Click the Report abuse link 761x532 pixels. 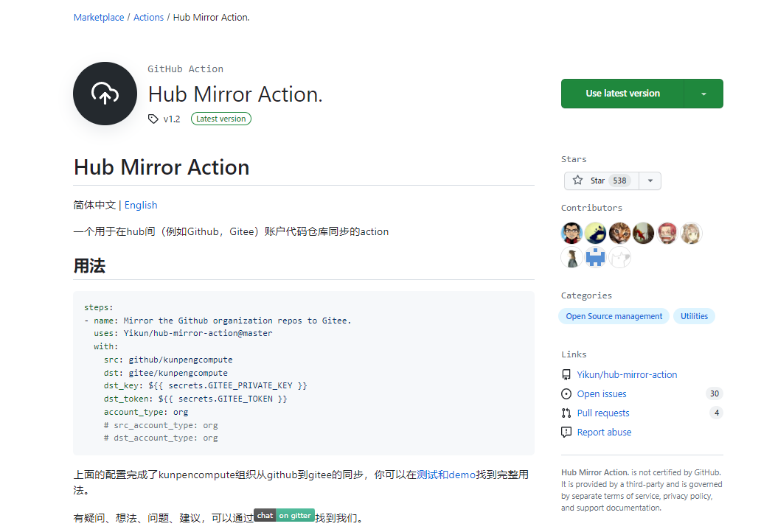(604, 432)
